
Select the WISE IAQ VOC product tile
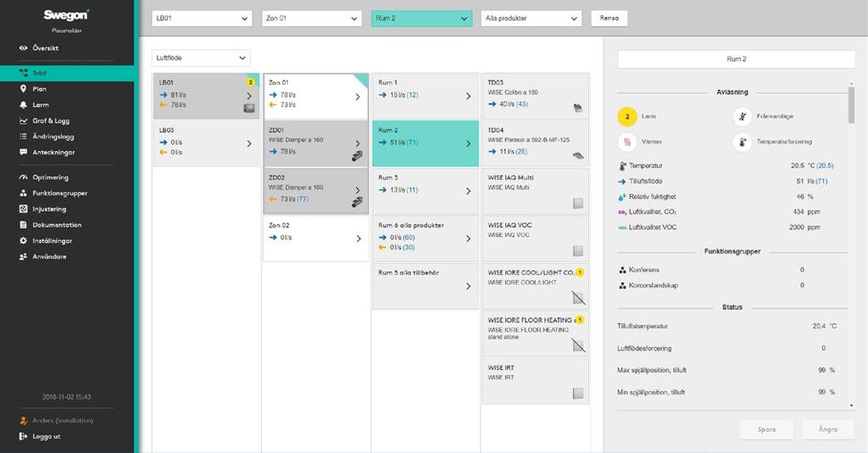pyautogui.click(x=536, y=238)
